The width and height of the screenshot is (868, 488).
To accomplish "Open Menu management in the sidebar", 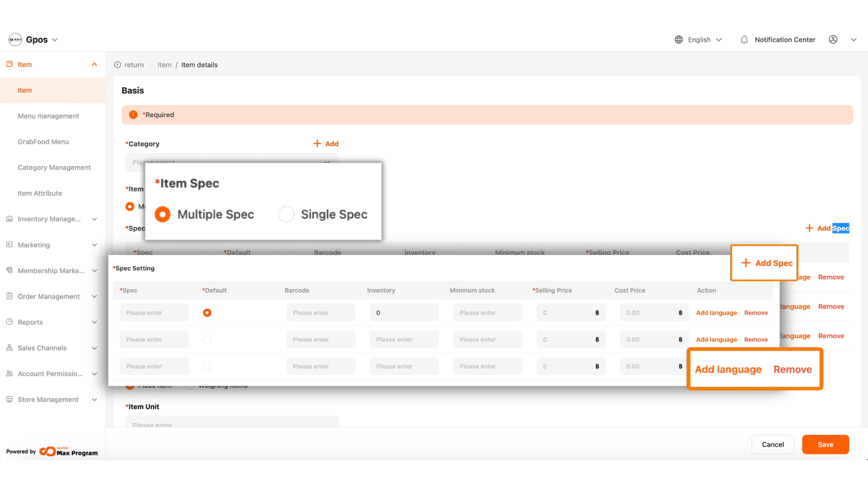I will click(48, 116).
